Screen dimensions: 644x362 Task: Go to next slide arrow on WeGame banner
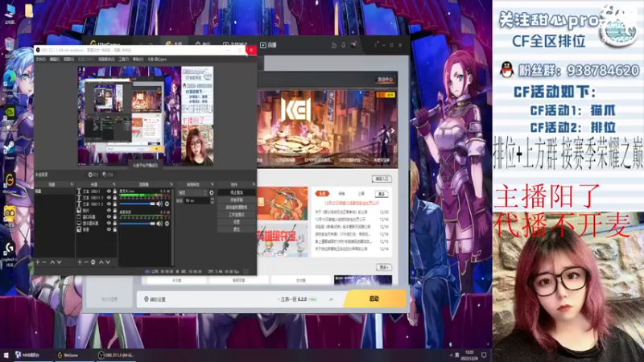click(x=392, y=130)
